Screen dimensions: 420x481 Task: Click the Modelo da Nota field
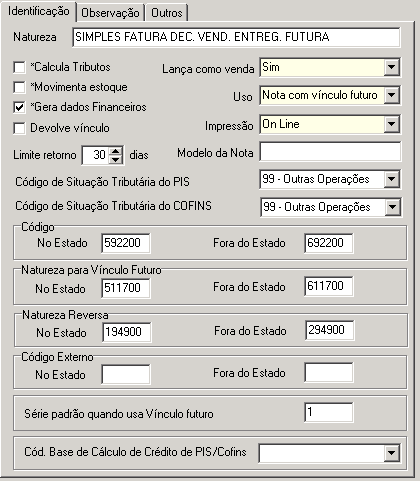point(330,152)
